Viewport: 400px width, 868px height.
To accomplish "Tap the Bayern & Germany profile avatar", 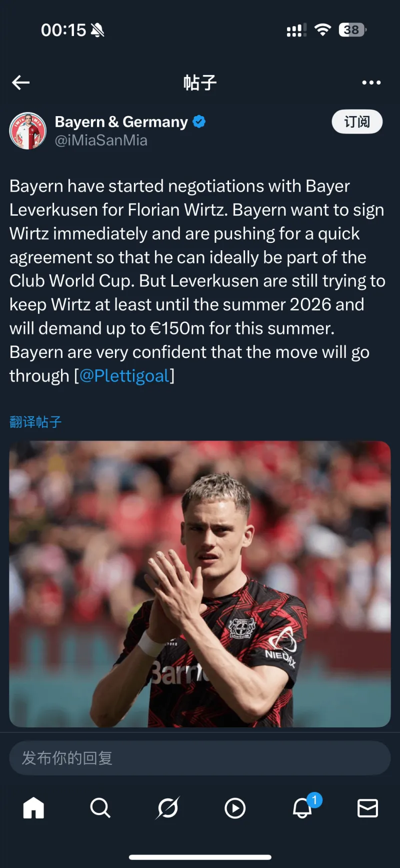I will click(x=28, y=131).
